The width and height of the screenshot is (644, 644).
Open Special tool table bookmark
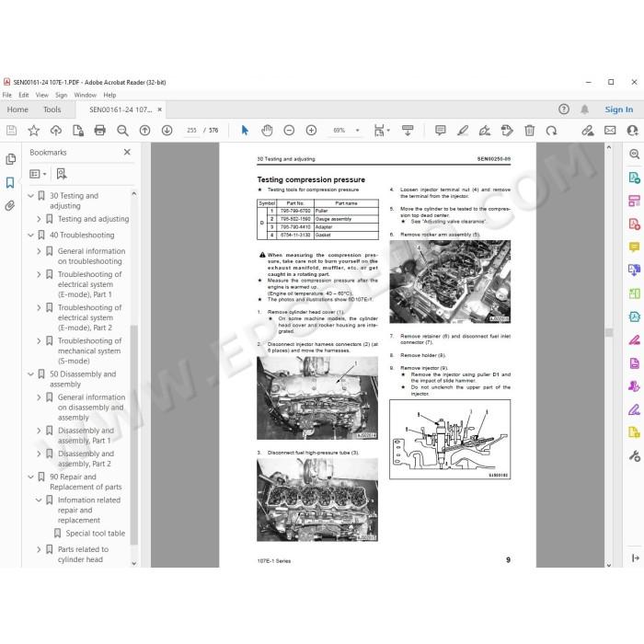tap(96, 534)
